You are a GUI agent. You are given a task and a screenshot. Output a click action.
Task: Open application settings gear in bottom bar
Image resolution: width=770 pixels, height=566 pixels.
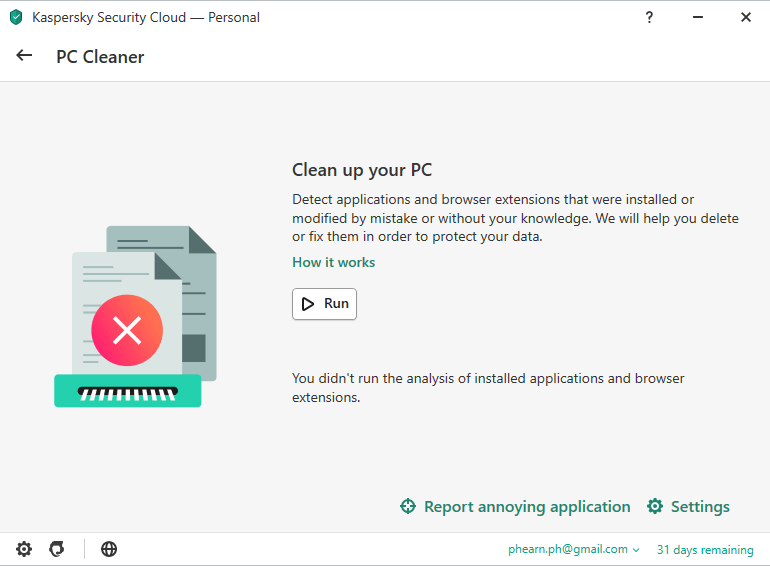[x=24, y=549]
